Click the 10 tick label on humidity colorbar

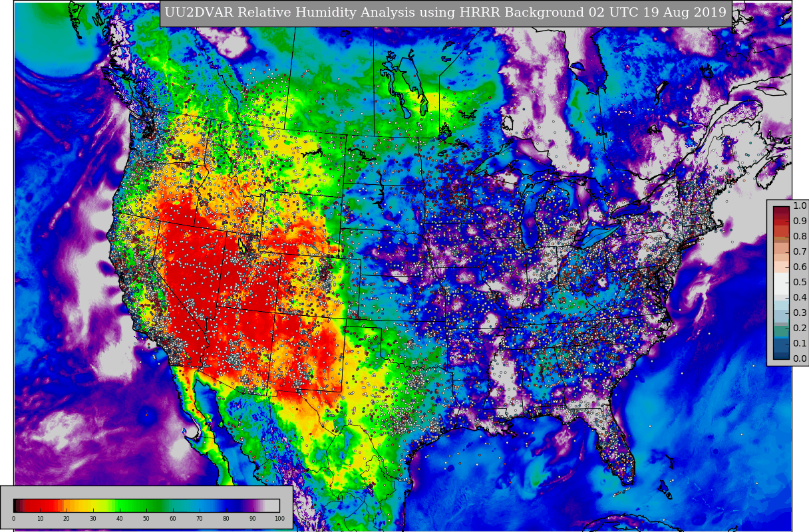click(x=40, y=519)
